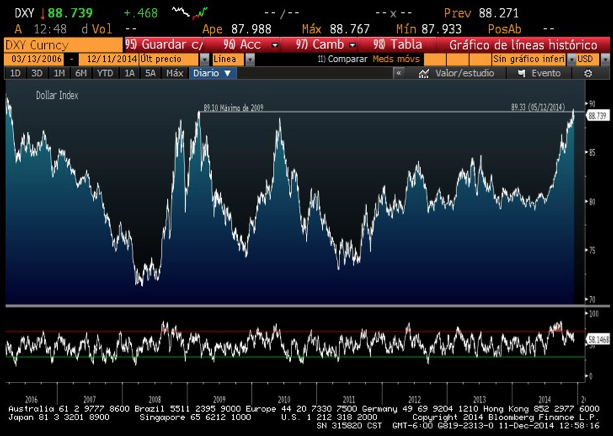Screen dimensions: 613x436
Task: Expand the Línea chart type dropdown arrow
Action: point(250,59)
